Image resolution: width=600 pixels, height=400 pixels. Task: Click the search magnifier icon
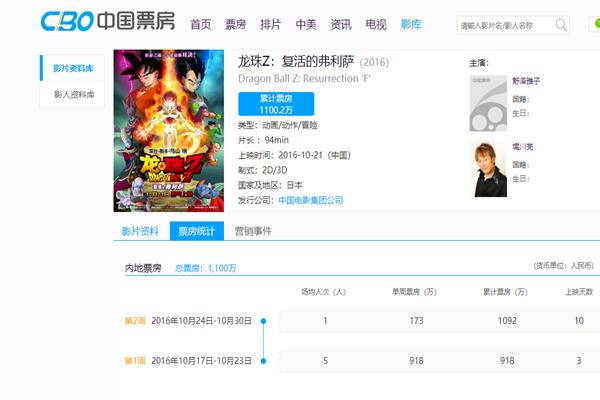click(x=561, y=25)
